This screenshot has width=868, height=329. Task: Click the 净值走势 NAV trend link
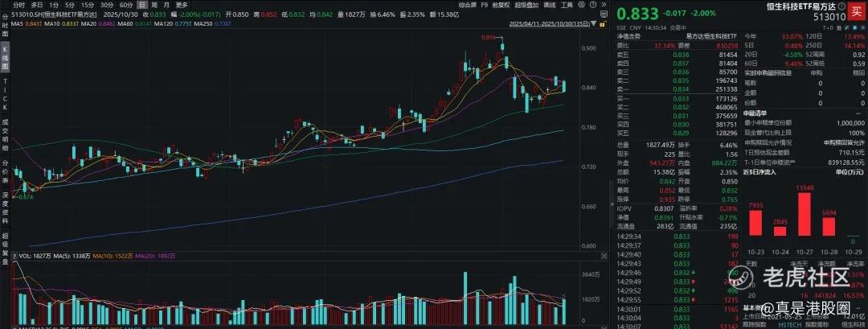[x=628, y=35]
